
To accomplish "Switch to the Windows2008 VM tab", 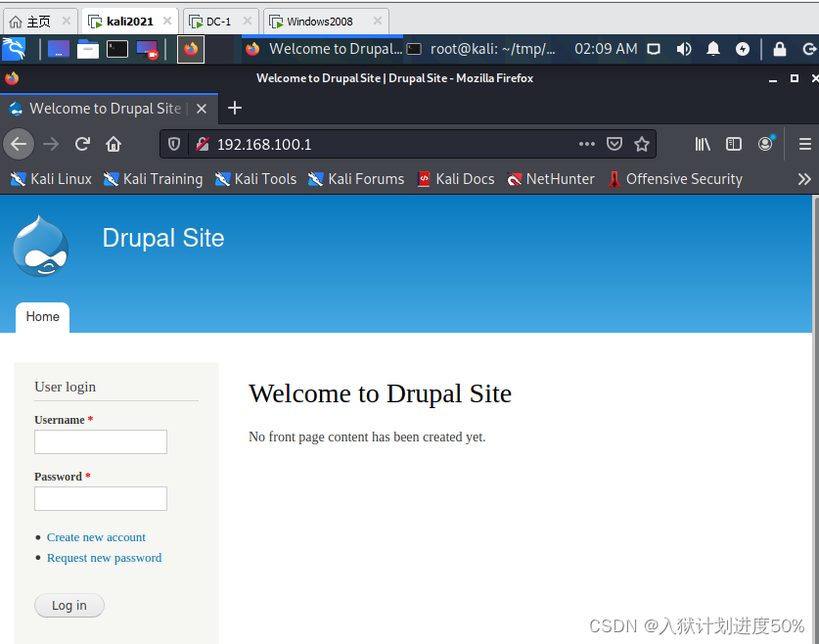I will (320, 22).
